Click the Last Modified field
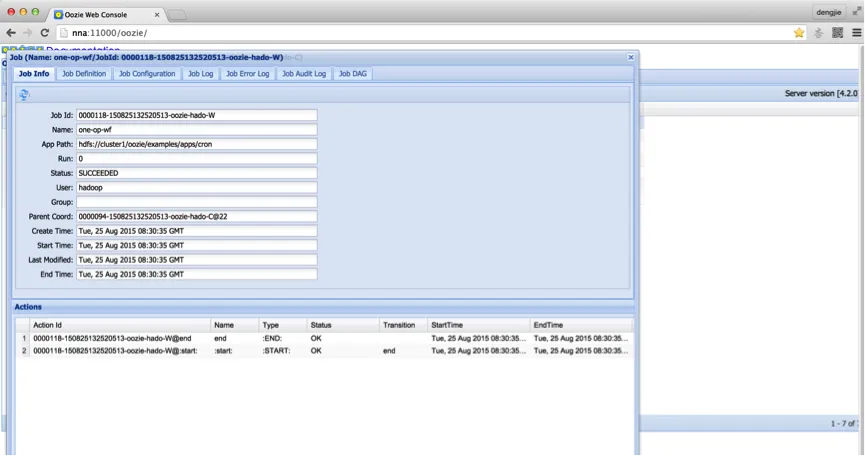This screenshot has height=456, width=865. click(x=196, y=260)
